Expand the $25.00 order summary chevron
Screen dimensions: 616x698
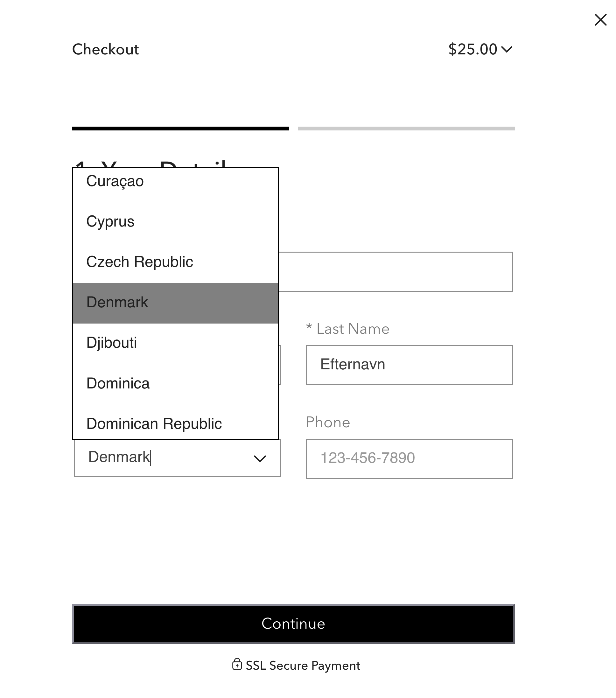click(507, 50)
